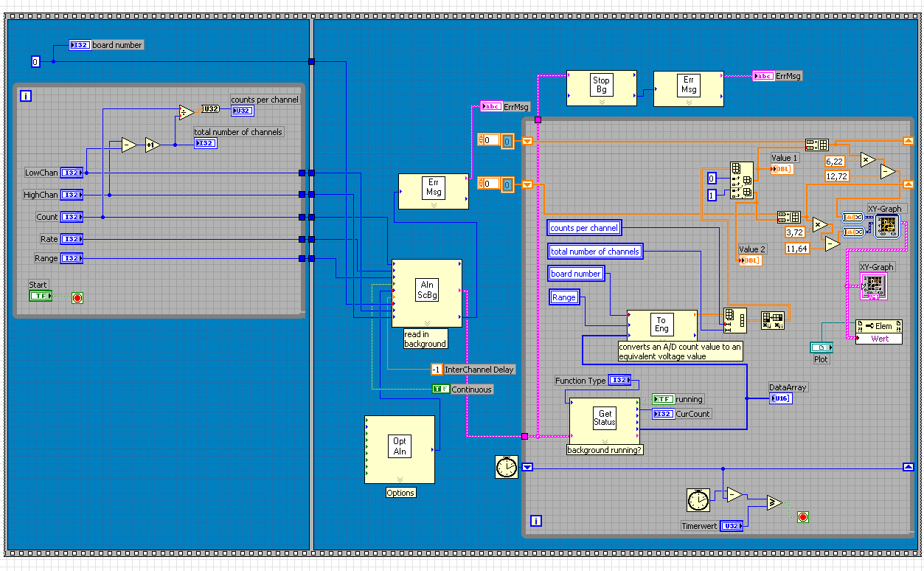The image size is (924, 571).
Task: Select the Stop Bg subVI node
Action: tap(601, 89)
